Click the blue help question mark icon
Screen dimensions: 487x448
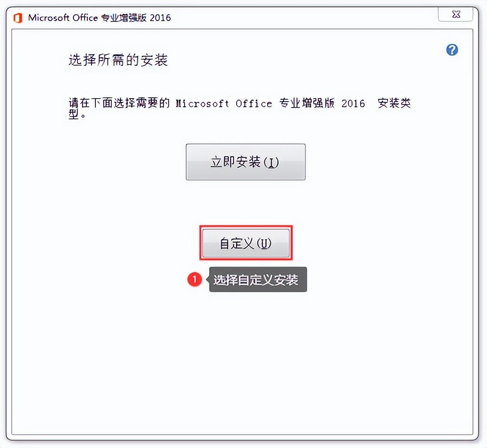click(452, 50)
